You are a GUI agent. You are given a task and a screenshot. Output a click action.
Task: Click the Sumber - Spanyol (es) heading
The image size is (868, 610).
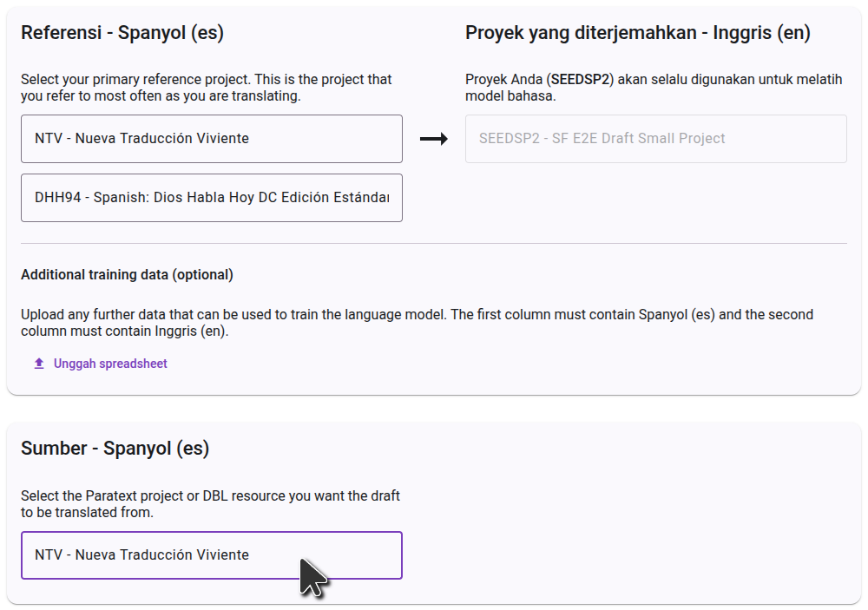point(115,449)
